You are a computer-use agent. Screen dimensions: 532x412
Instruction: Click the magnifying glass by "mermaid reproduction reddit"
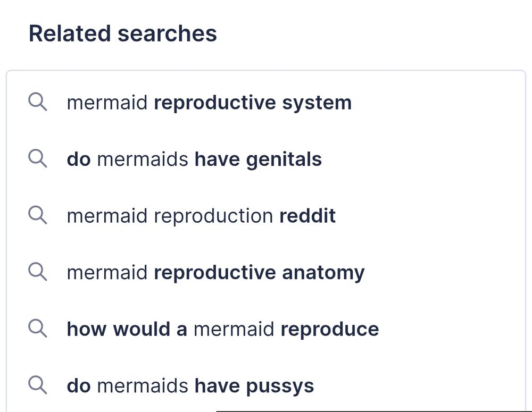pos(37,215)
